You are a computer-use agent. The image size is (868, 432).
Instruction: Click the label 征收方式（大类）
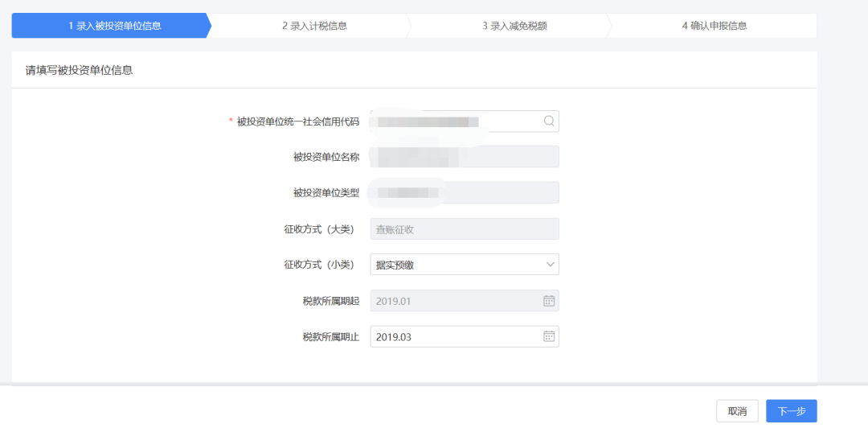[x=319, y=229]
